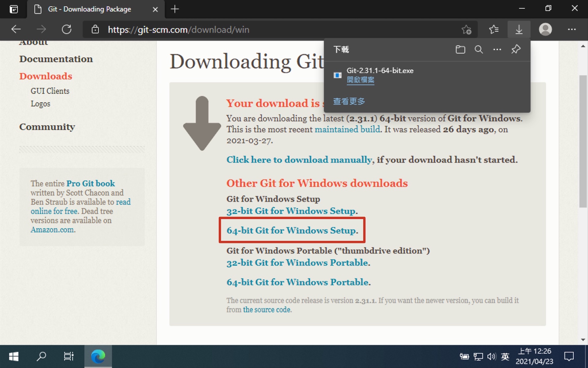Viewport: 588px width, 368px height.
Task: Open tab actions menu icon
Action: click(14, 9)
